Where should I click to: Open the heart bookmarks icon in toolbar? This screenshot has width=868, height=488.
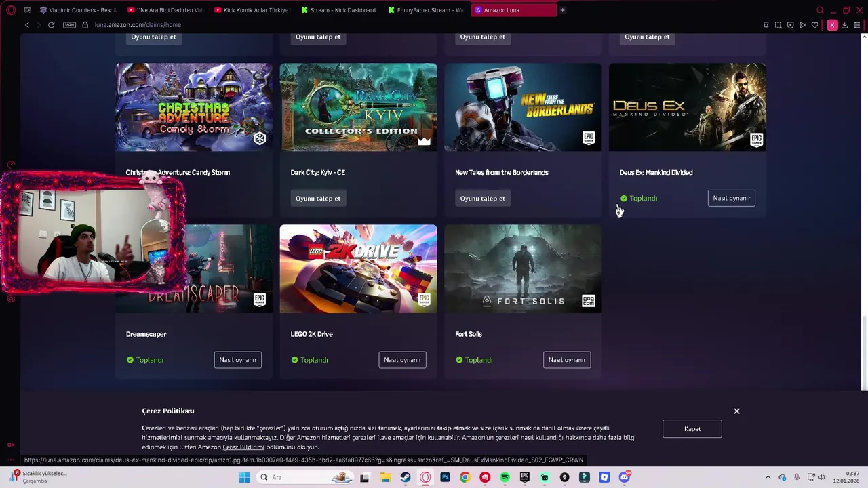[815, 25]
